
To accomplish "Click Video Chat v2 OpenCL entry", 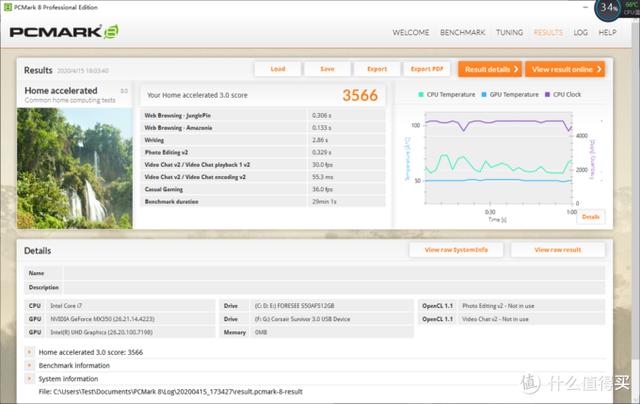I will coord(495,319).
